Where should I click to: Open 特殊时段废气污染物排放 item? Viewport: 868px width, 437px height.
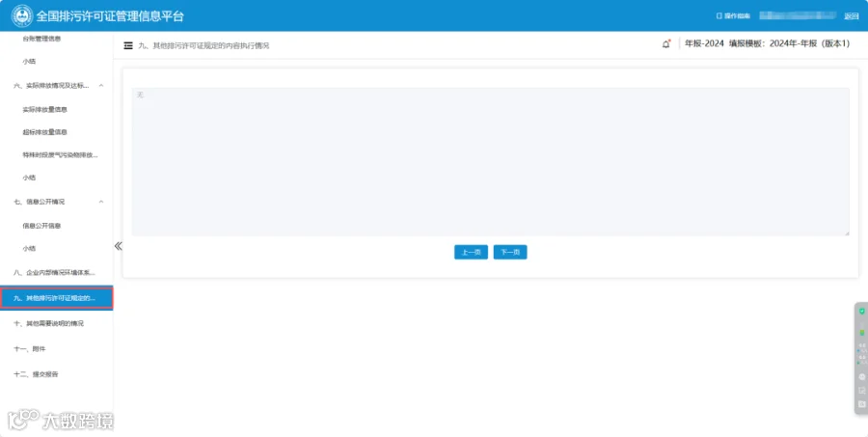60,155
